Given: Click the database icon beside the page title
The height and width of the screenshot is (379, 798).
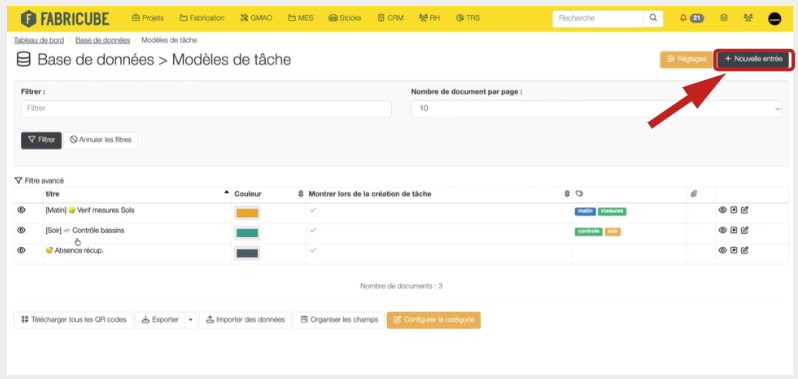Looking at the screenshot, I should [23, 60].
